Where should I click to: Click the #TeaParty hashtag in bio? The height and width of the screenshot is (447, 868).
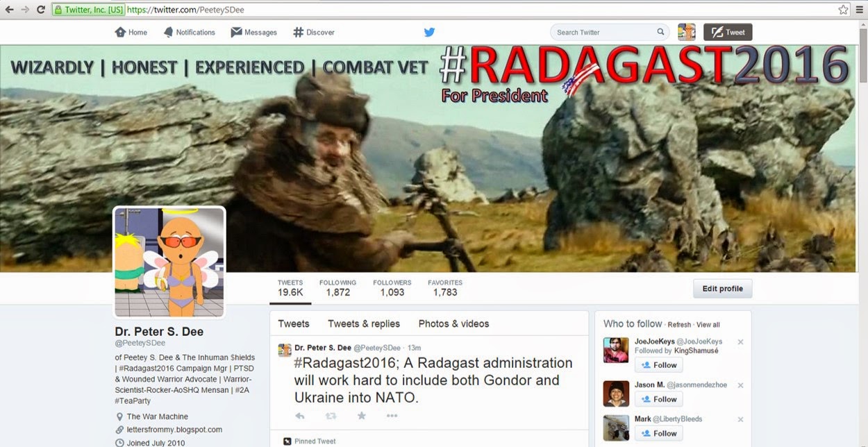(x=133, y=400)
